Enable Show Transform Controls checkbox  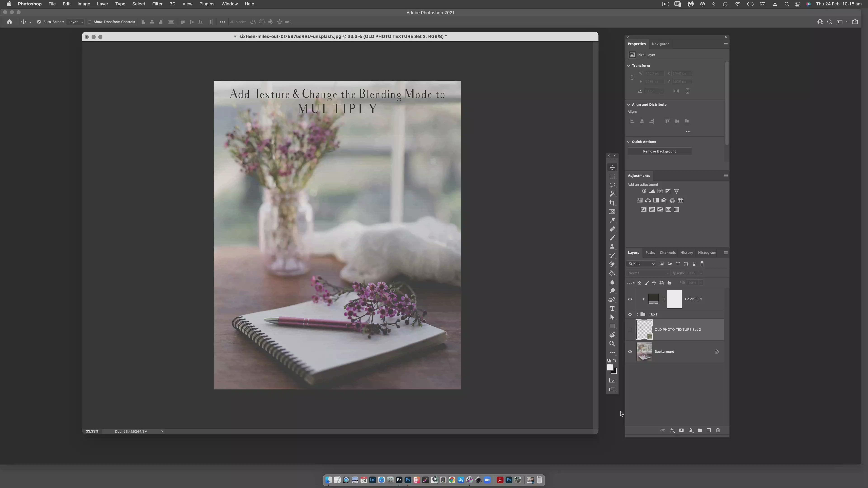click(x=90, y=22)
